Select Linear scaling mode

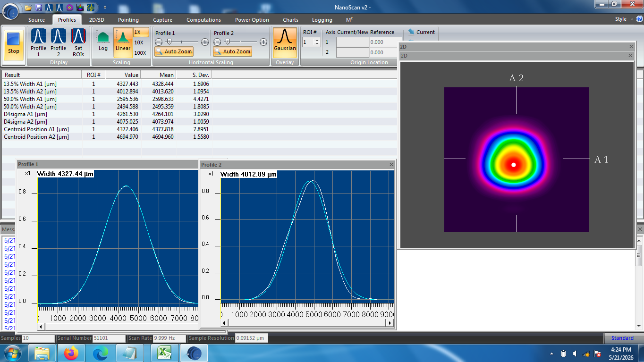(123, 41)
